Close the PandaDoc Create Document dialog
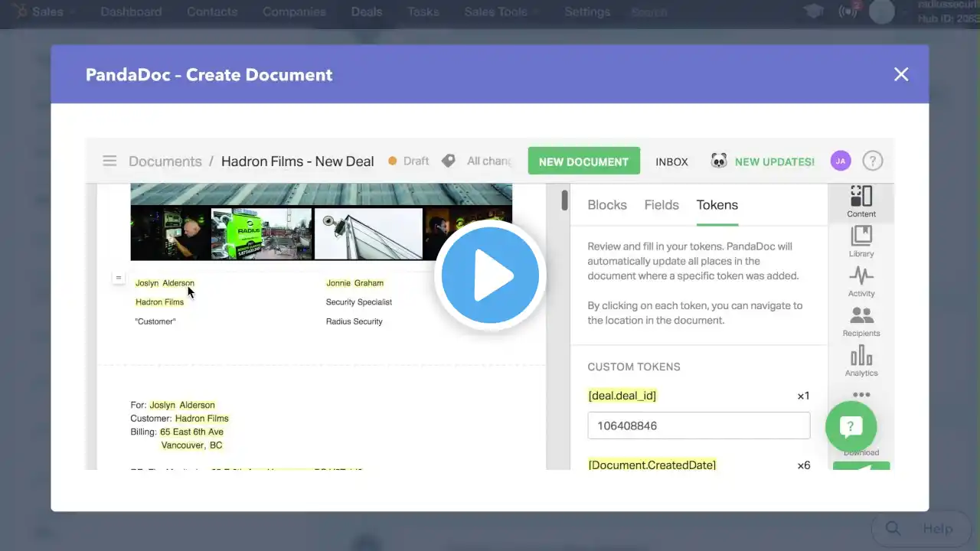This screenshot has height=551, width=980. coord(901,74)
